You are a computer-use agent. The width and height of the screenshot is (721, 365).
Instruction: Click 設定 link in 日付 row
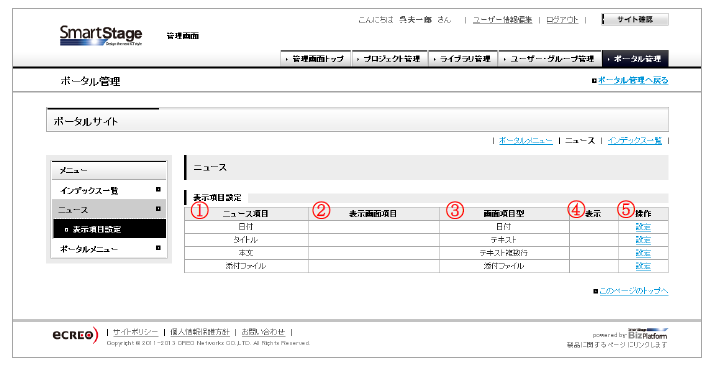643,227
